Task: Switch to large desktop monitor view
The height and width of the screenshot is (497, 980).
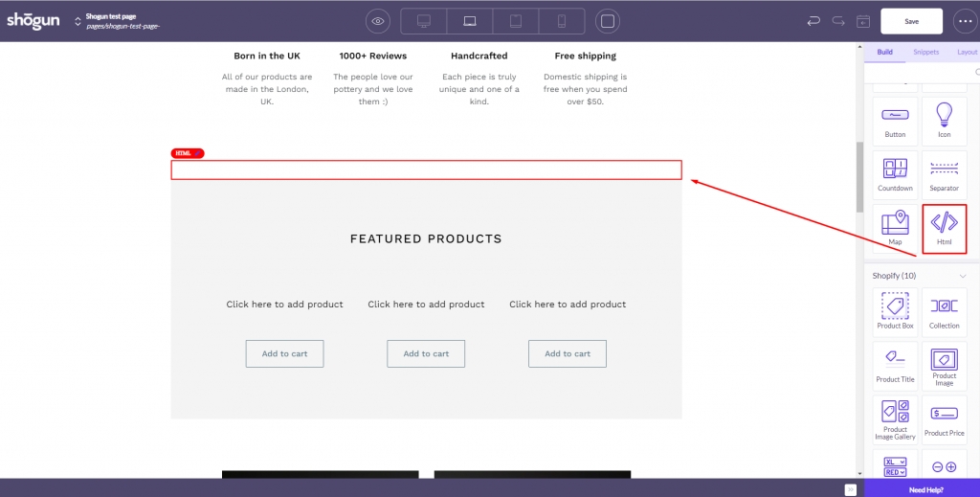Action: [x=423, y=21]
